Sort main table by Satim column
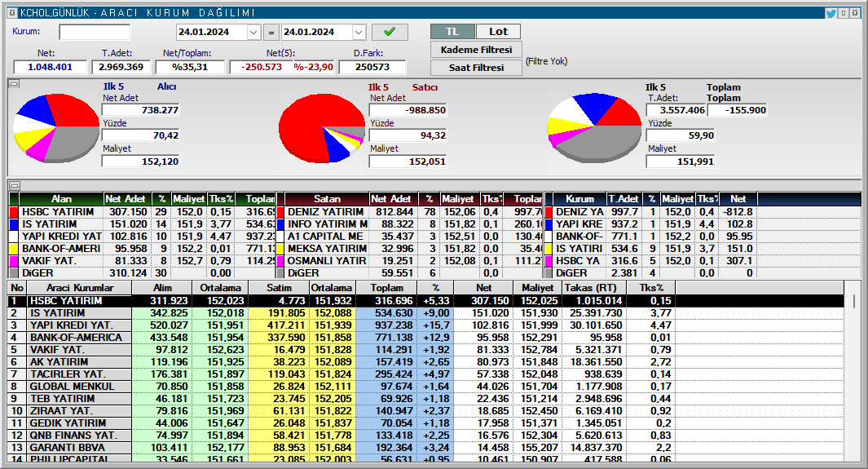The width and height of the screenshot is (868, 469). [279, 288]
